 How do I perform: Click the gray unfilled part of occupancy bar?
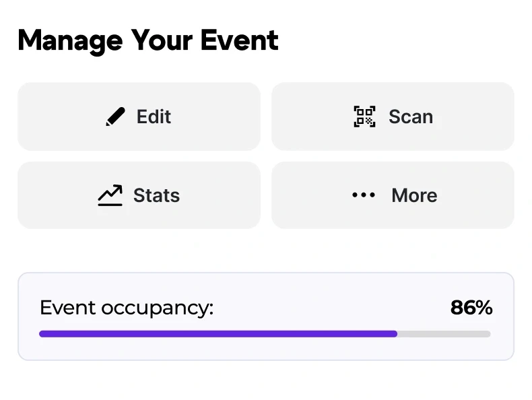click(444, 334)
